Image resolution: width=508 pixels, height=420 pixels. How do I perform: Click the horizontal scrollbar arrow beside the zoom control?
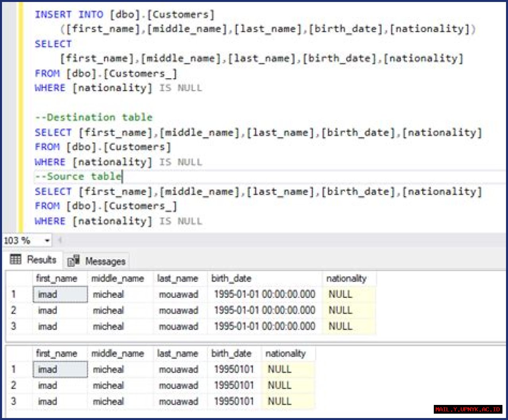(x=60, y=240)
